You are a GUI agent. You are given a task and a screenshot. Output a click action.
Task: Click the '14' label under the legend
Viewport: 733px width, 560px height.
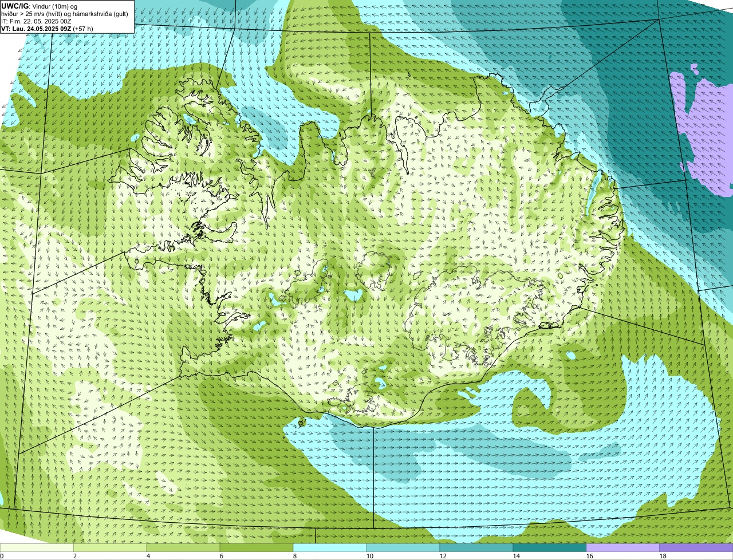coord(517,556)
